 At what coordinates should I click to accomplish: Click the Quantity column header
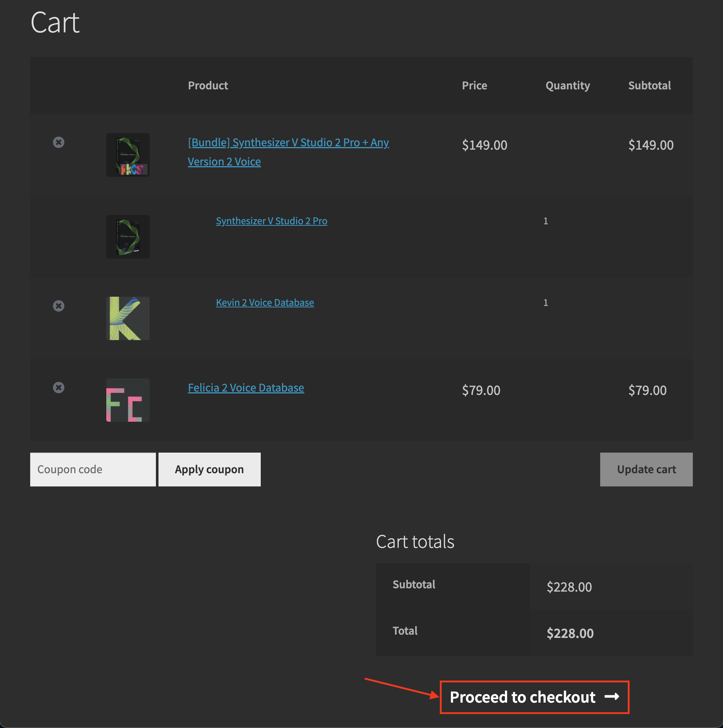(568, 86)
